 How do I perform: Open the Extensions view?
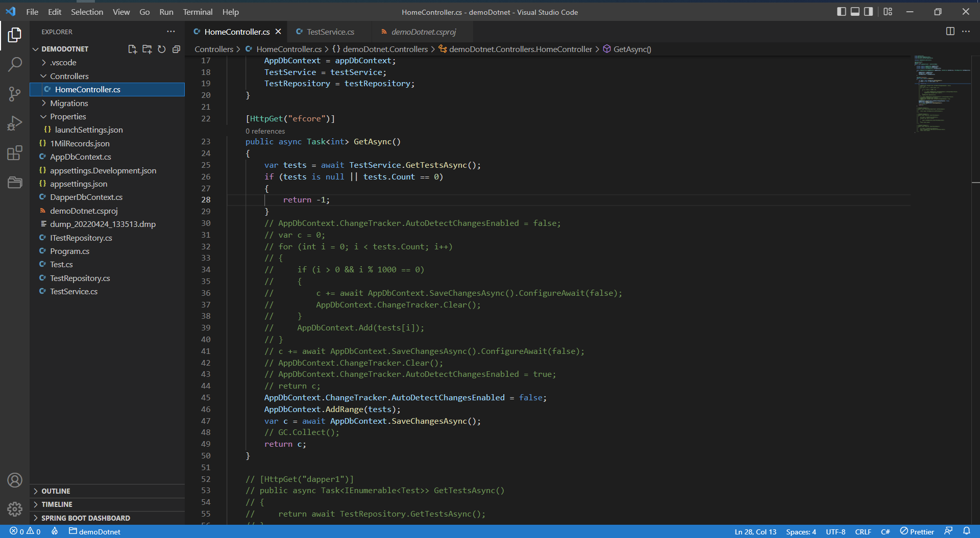(x=15, y=153)
